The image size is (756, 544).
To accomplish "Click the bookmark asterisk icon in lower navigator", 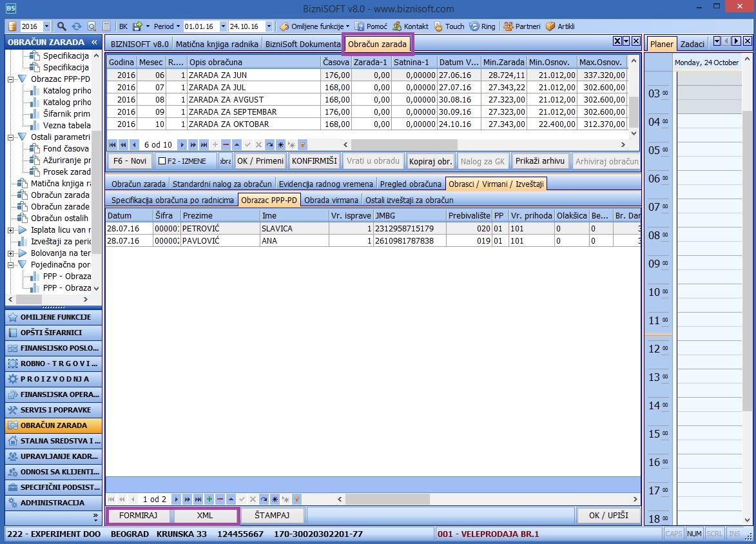I will [275, 499].
